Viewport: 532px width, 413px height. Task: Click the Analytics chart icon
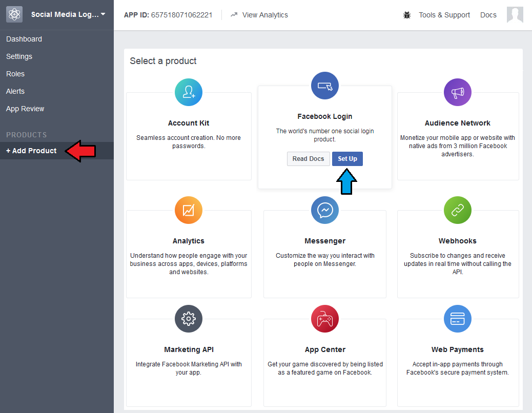(x=189, y=210)
